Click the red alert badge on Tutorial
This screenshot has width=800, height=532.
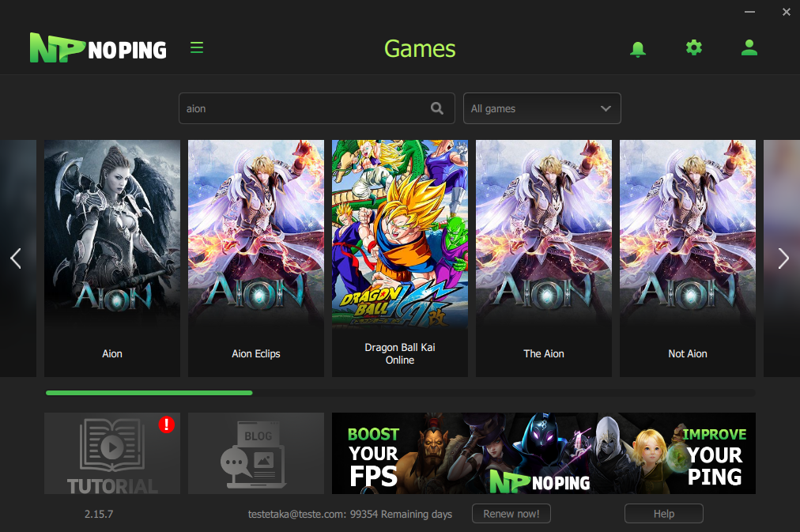(166, 424)
